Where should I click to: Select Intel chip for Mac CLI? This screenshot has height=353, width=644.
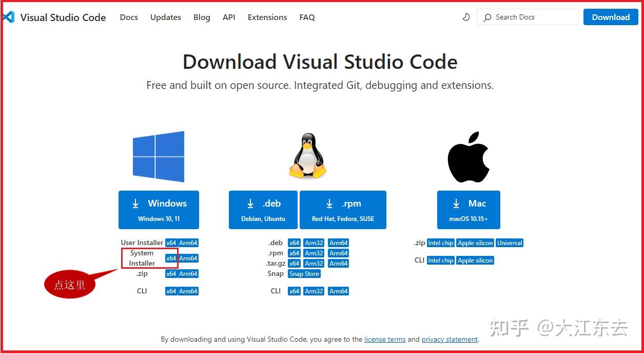tap(440, 260)
